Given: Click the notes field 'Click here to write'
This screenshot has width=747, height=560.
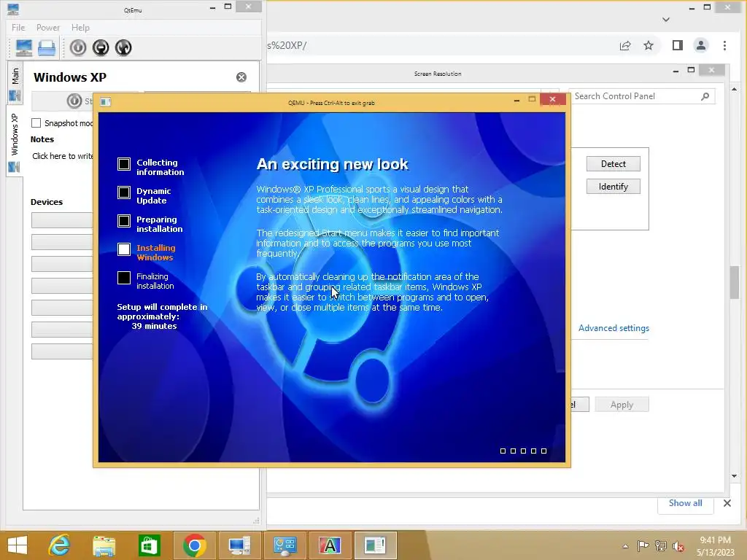Looking at the screenshot, I should pos(63,156).
